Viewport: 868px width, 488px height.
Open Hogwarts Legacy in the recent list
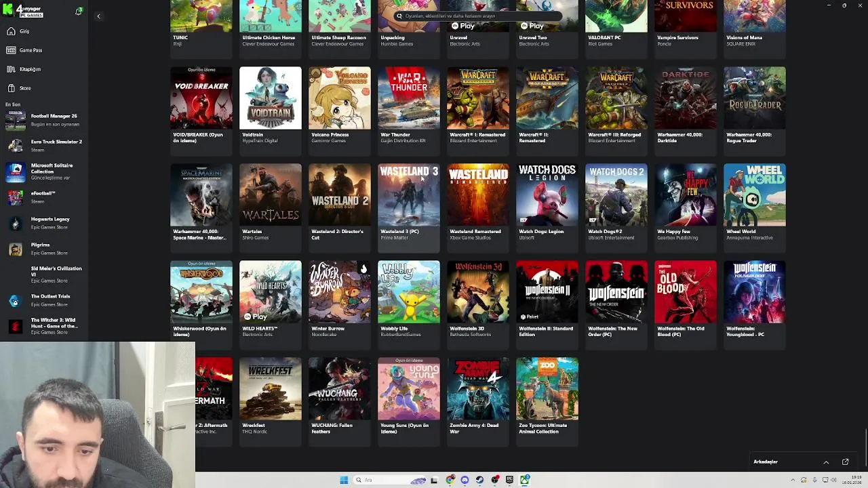pos(43,223)
